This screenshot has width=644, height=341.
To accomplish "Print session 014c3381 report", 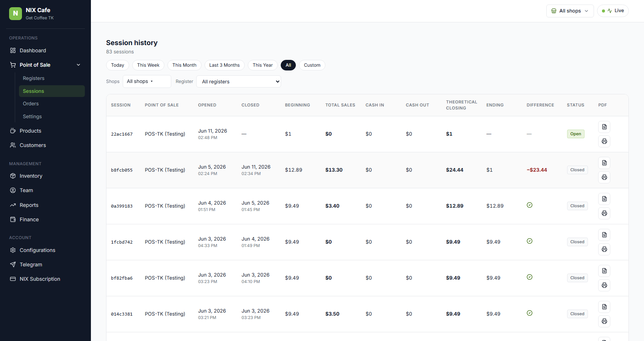I will click(x=604, y=321).
